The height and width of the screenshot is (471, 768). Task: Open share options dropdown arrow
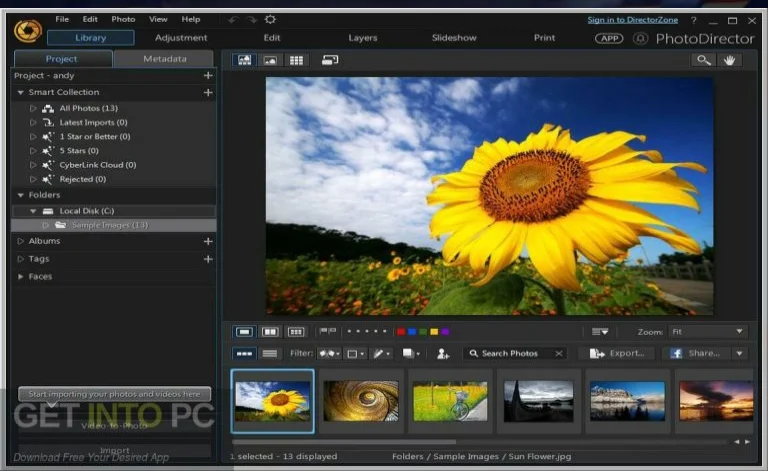740,353
